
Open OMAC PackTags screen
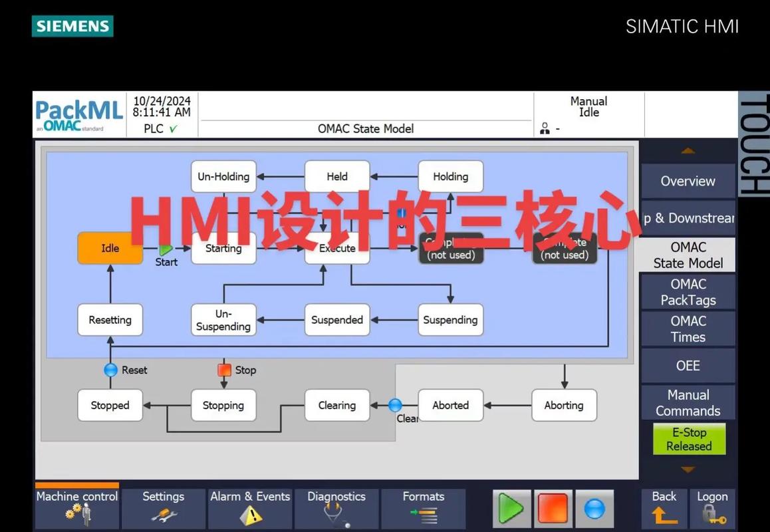click(x=688, y=292)
